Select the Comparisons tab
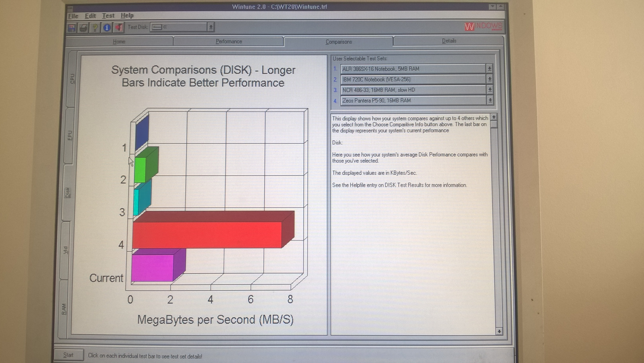 pos(339,42)
